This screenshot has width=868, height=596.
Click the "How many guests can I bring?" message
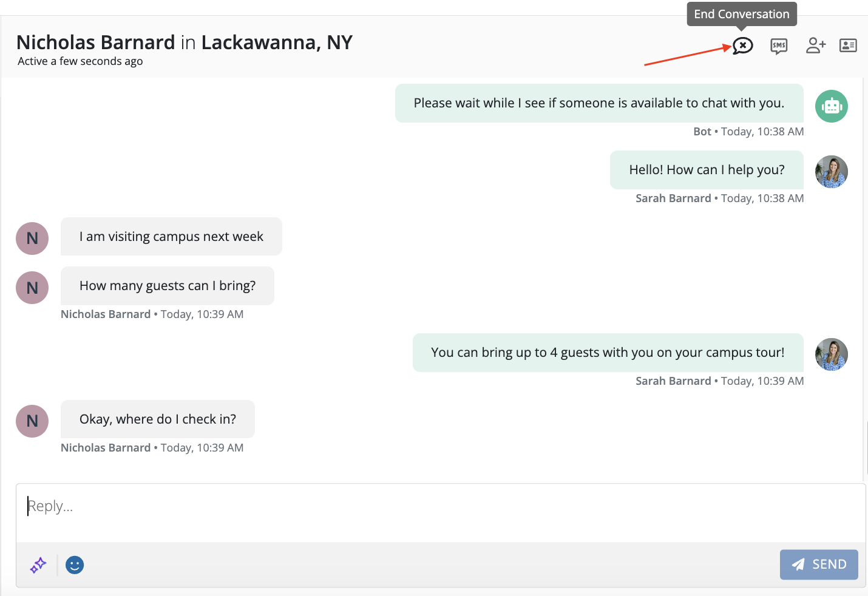pos(168,286)
